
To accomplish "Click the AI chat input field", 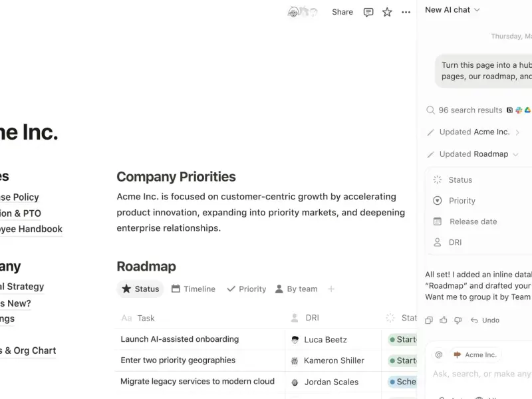I will (481, 374).
